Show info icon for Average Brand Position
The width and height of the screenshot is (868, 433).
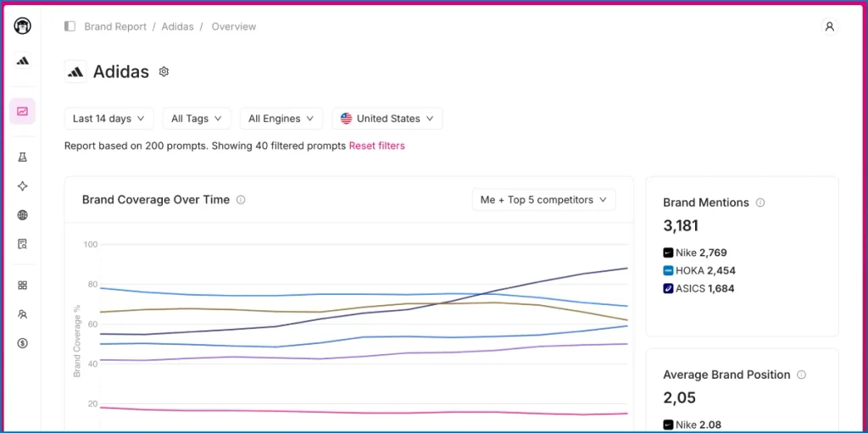pyautogui.click(x=801, y=375)
